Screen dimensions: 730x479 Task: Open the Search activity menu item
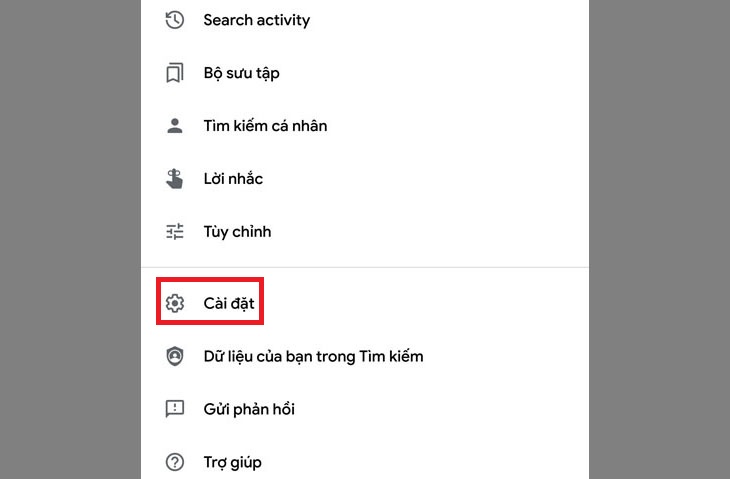point(256,20)
